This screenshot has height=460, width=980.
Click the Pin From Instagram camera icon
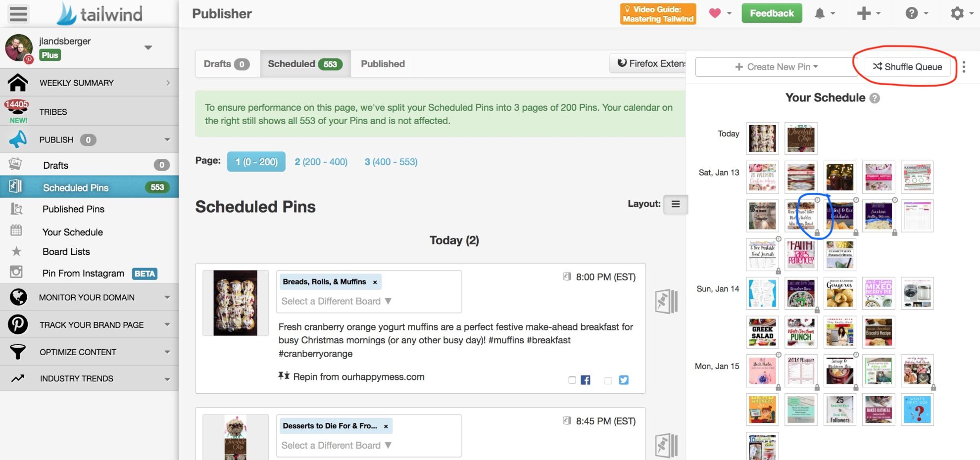pos(16,272)
